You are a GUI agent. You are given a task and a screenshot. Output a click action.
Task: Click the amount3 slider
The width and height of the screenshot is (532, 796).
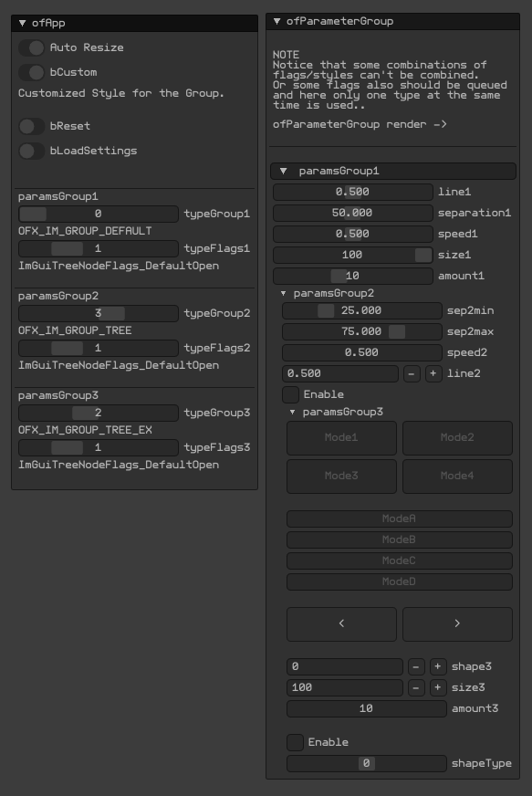[367, 708]
